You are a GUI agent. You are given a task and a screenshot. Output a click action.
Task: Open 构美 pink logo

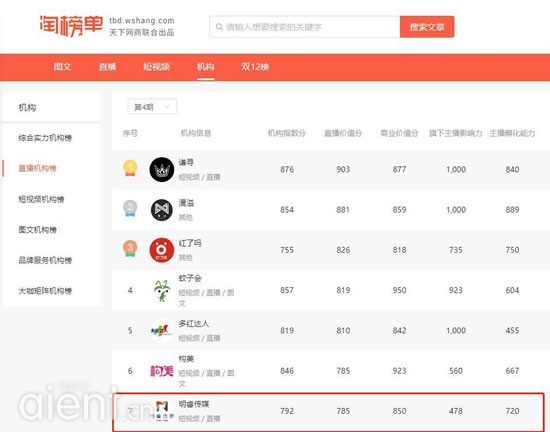(x=162, y=371)
